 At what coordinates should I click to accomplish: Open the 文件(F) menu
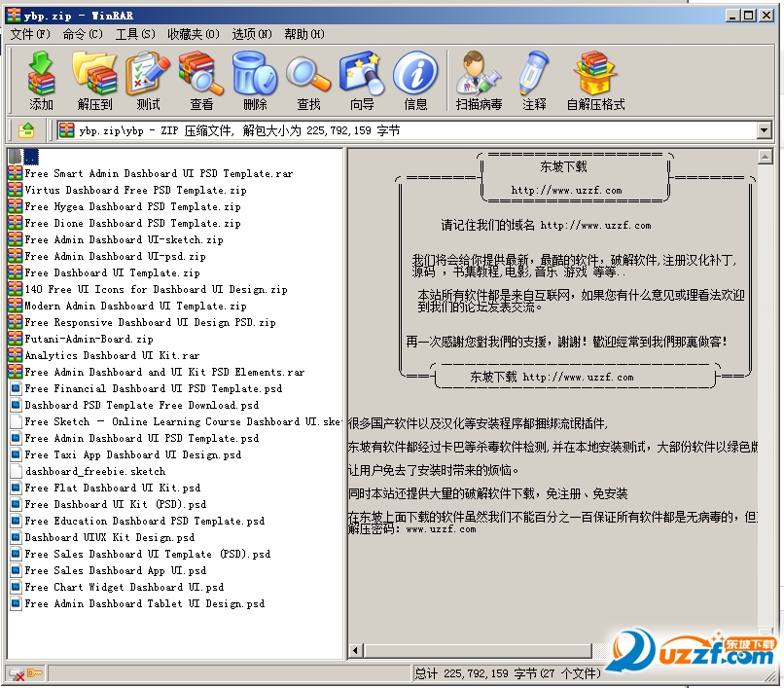[x=30, y=34]
